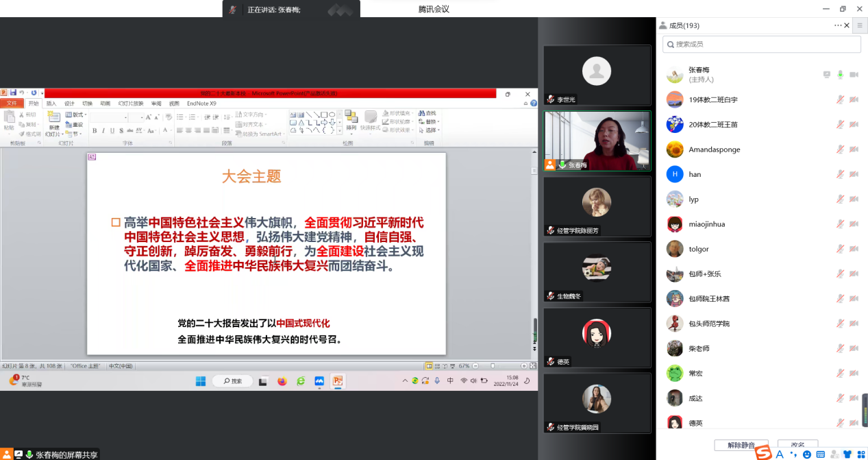The height and width of the screenshot is (460, 868).
Task: Click the Windows Start button icon
Action: [x=201, y=381]
